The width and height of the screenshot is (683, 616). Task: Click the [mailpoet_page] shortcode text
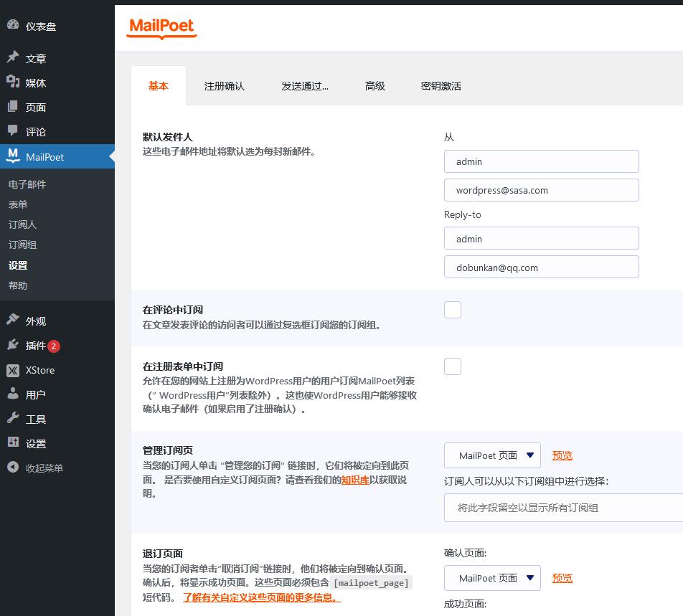(372, 583)
